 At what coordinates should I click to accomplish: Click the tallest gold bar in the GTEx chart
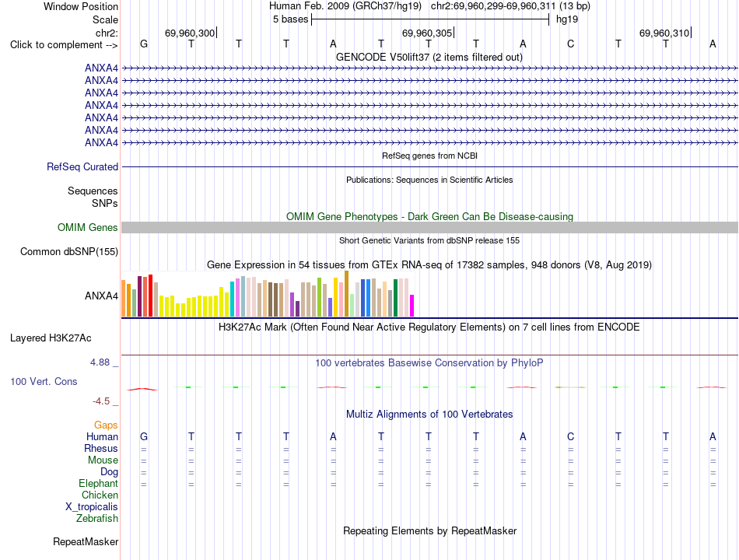346,294
